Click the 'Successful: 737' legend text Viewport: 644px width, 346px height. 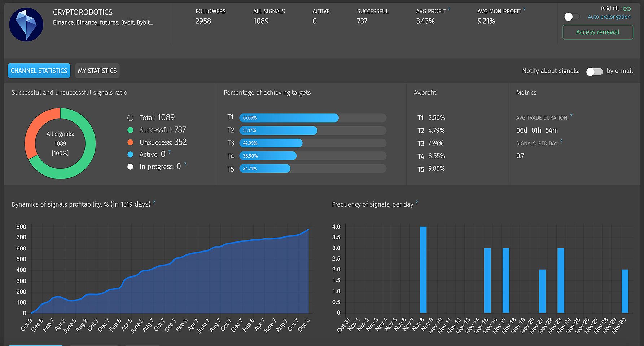pos(163,130)
